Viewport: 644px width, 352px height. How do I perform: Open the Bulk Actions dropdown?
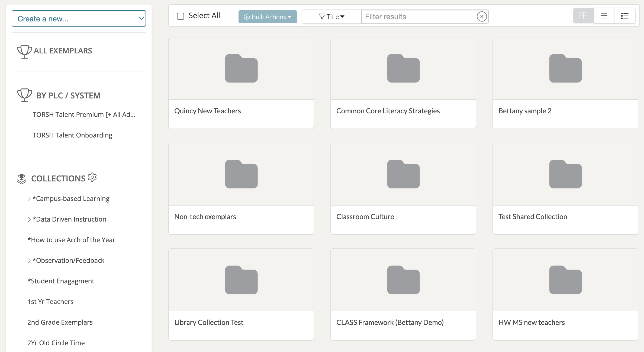coord(268,17)
